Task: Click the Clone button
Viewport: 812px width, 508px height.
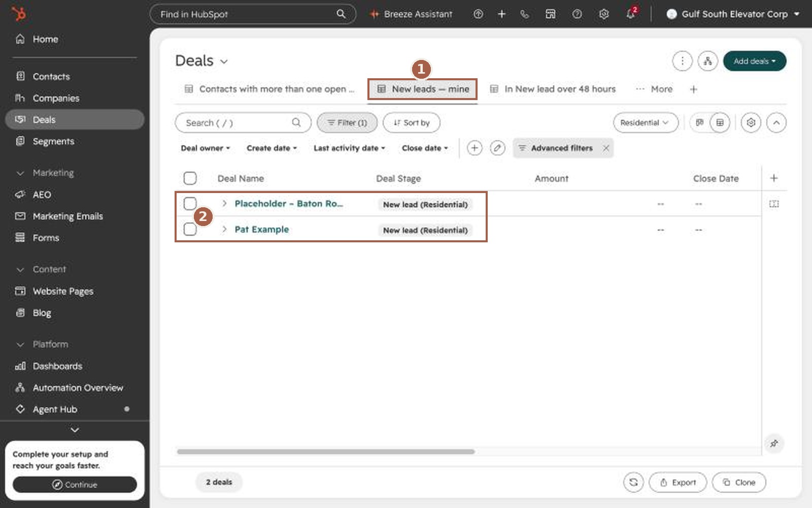Action: (x=739, y=482)
